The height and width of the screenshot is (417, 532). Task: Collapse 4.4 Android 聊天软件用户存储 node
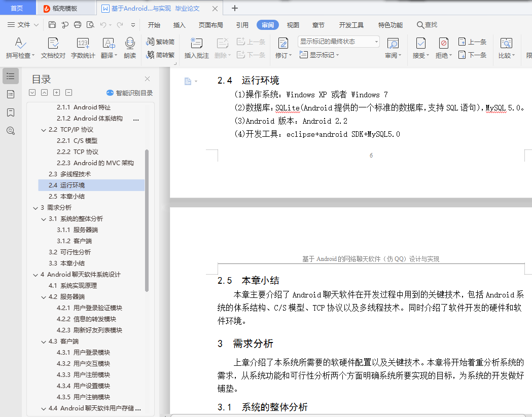point(44,409)
